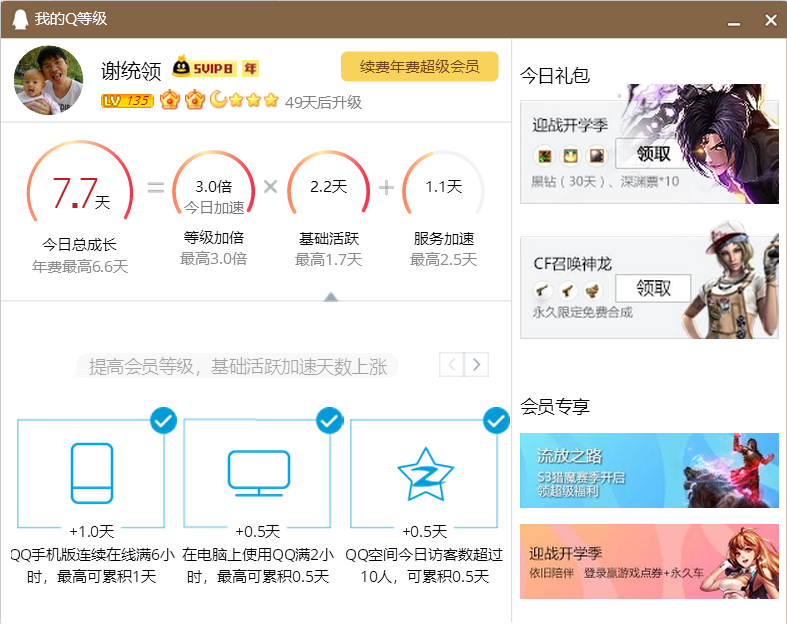The image size is (787, 624).
Task: Click the red annual 年 badge
Action: 250,68
